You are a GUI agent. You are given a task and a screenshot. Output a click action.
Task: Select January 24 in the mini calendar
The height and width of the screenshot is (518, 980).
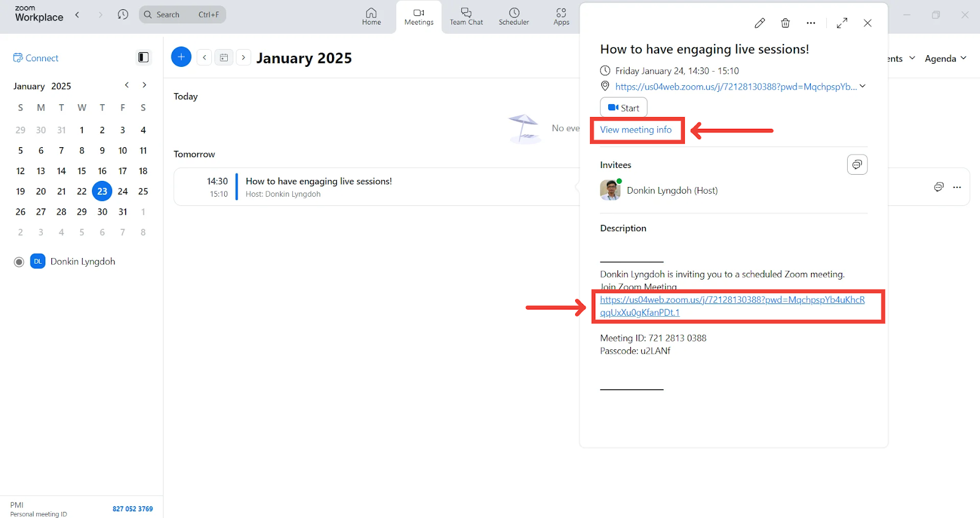123,191
